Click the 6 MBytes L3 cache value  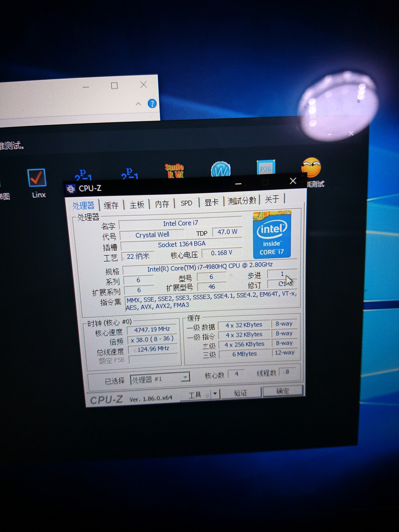245,354
